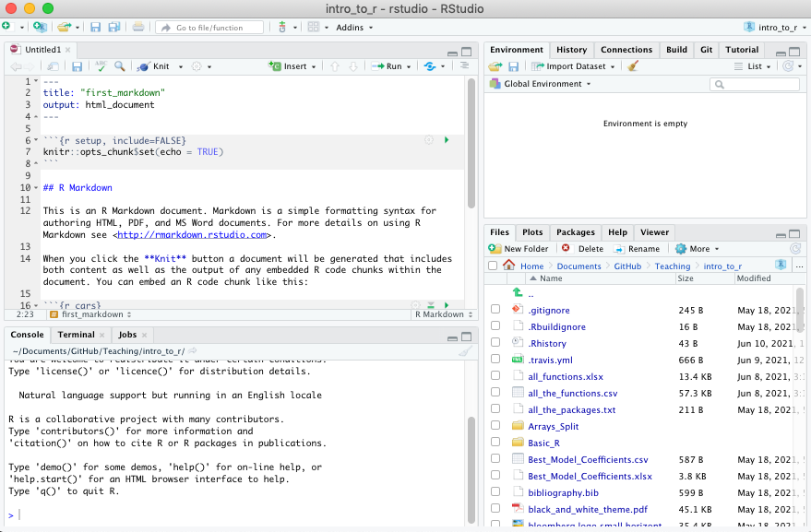This screenshot has height=532, width=811.
Task: Switch to the Packages tab
Action: point(575,232)
